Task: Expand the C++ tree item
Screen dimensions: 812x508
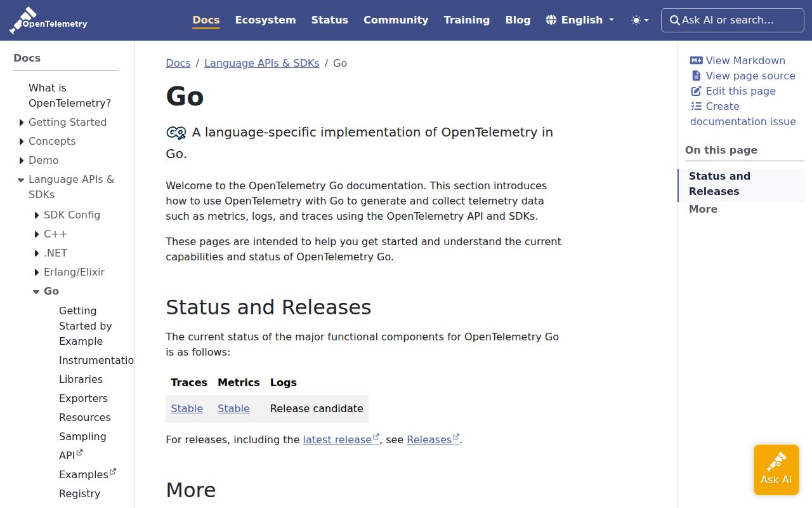Action: click(37, 234)
